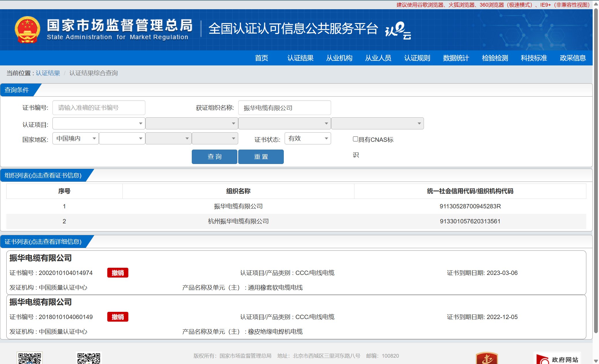This screenshot has width=599, height=364.
Task: Open 从业人员 navigation menu
Action: coord(378,58)
